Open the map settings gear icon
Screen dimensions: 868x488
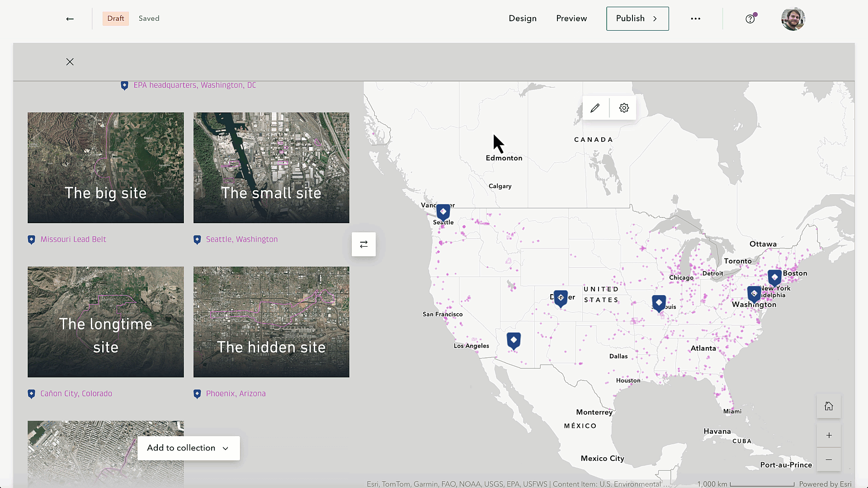tap(623, 108)
